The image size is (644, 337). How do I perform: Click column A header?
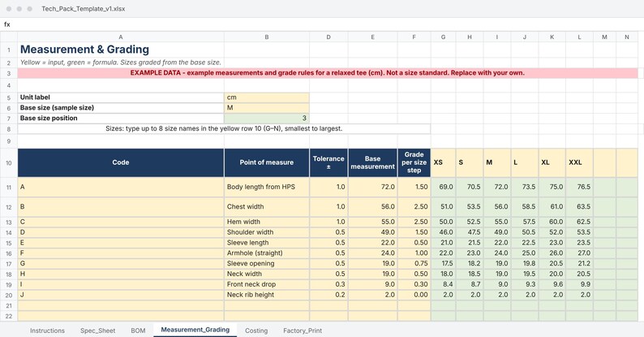pyautogui.click(x=121, y=37)
